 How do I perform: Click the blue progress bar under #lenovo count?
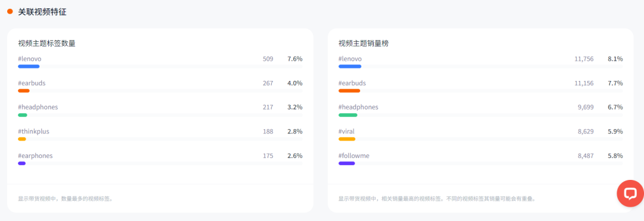pos(29,67)
